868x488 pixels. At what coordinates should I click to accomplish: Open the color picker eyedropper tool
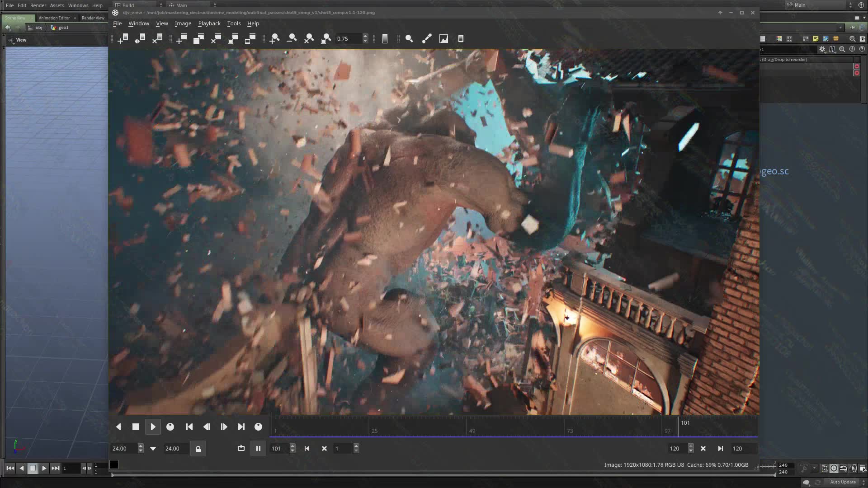(426, 39)
